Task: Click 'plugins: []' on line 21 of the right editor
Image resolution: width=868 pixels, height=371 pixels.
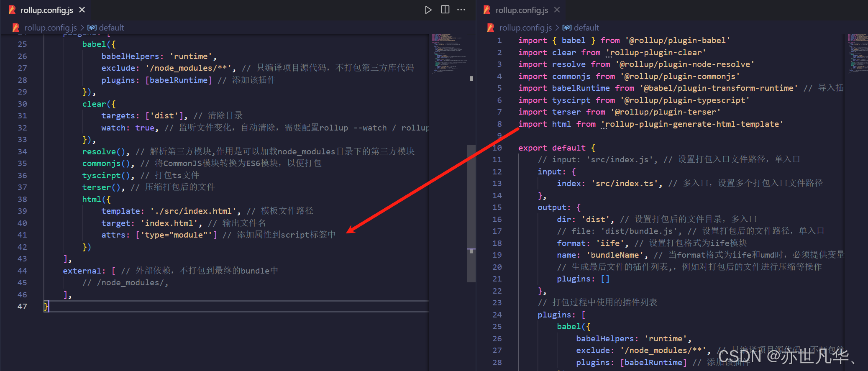Action: pyautogui.click(x=583, y=279)
